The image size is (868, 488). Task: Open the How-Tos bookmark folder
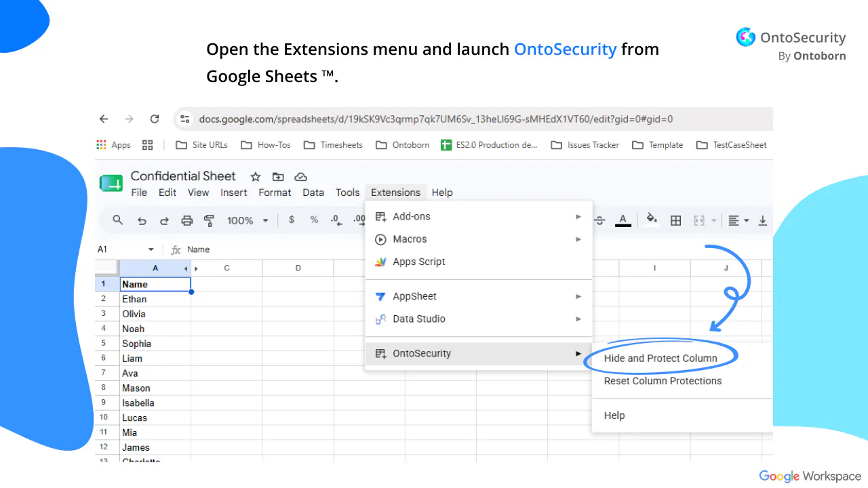(x=265, y=145)
